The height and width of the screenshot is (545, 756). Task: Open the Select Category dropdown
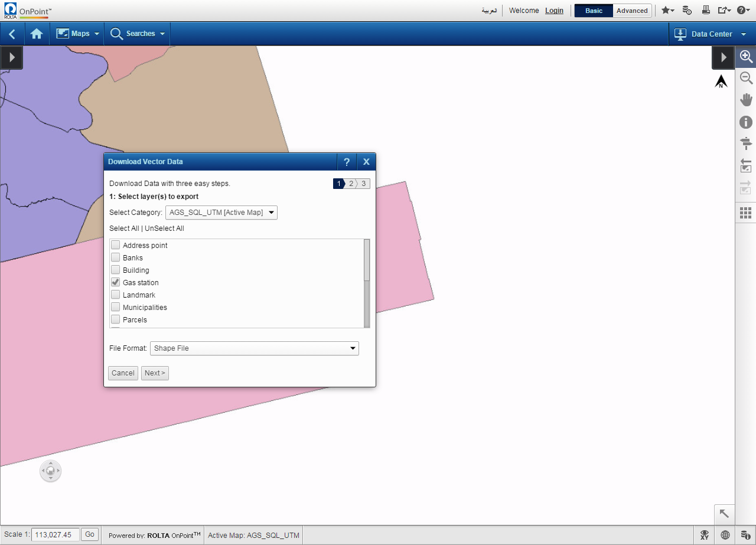click(x=221, y=213)
